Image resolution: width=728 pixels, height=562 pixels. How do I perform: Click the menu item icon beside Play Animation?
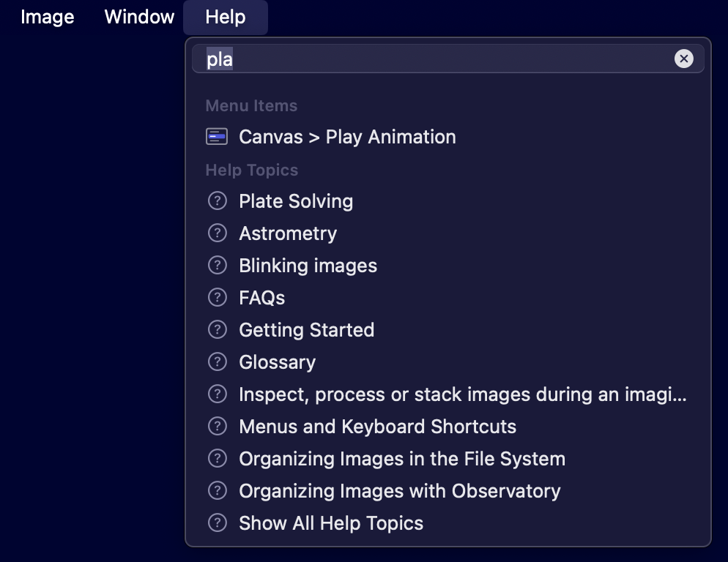217,137
